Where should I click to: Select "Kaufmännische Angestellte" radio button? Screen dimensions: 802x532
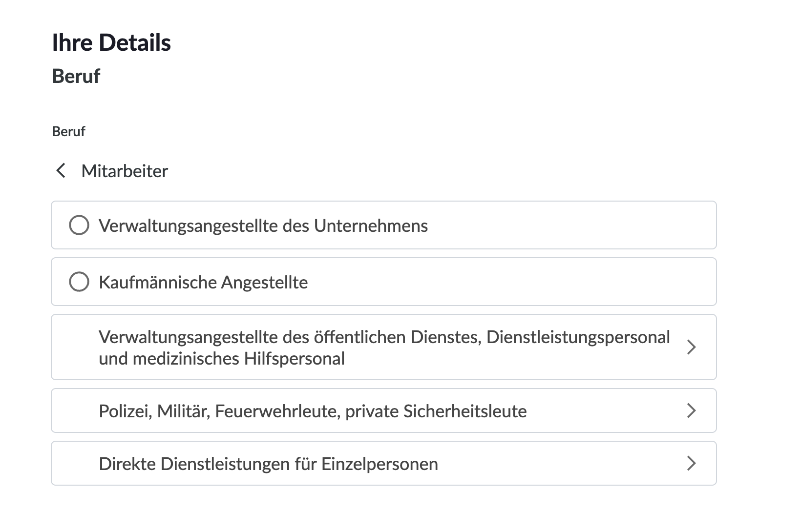coord(79,282)
